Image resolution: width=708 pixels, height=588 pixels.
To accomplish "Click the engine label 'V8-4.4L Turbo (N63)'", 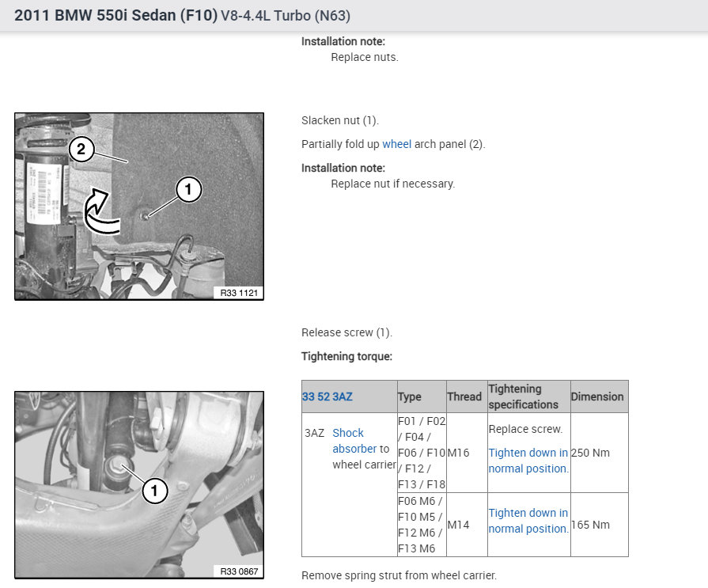I will [286, 16].
